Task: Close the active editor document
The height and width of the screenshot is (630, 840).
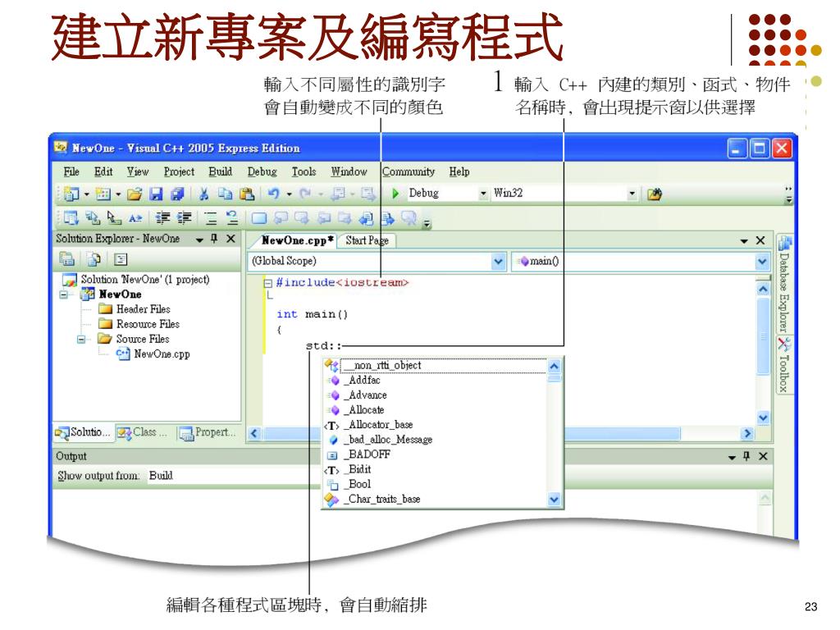Action: pos(760,240)
